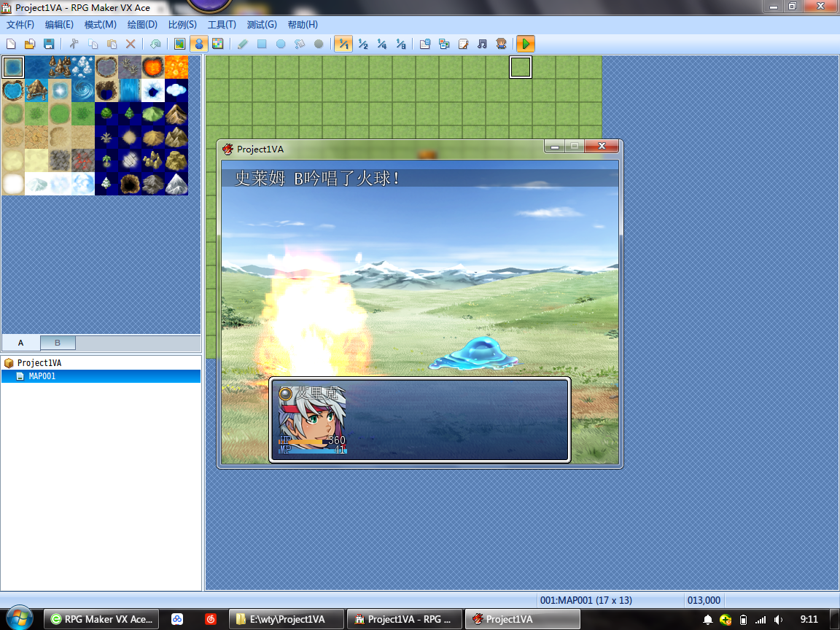Create a new project with toolbar icon
This screenshot has width=840, height=630.
11,44
